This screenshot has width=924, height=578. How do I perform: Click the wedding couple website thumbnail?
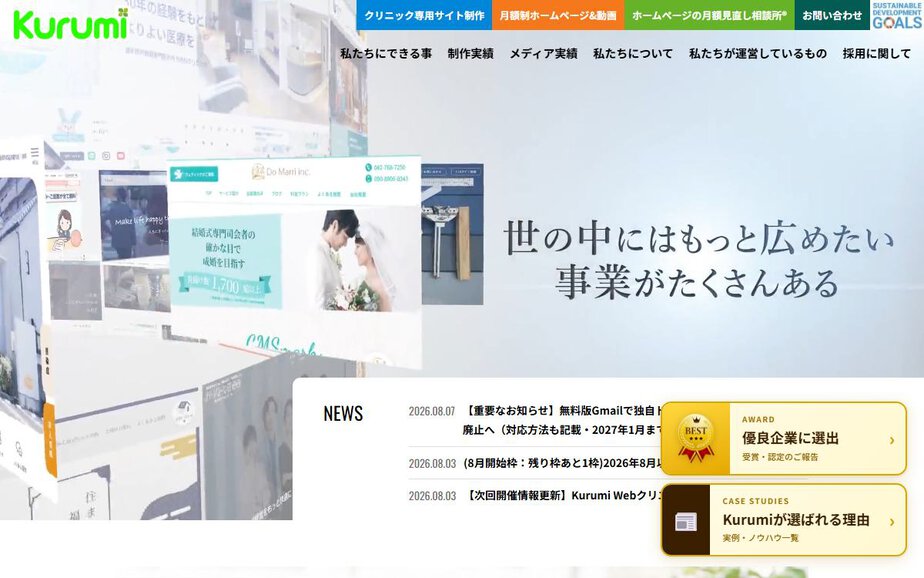(x=295, y=262)
